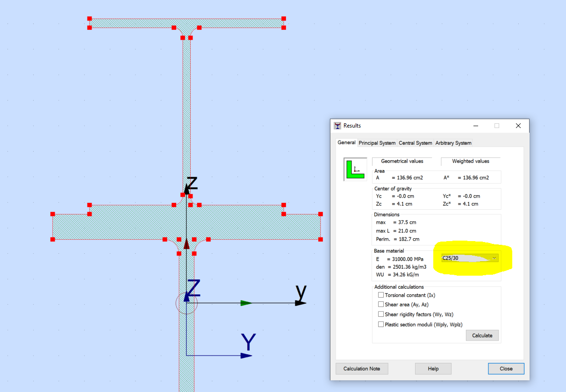Select the top-left red grip of upper flange
The image size is (566, 392).
click(89, 19)
